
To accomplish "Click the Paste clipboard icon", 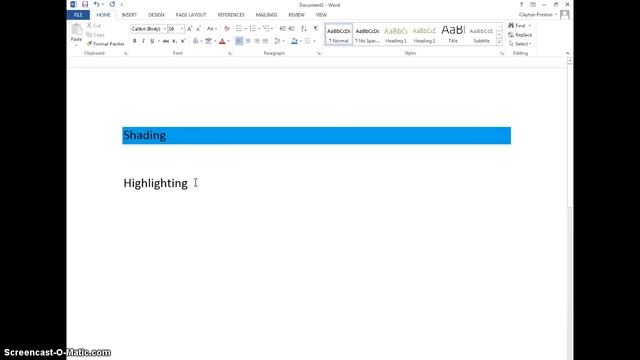I will pos(76,29).
